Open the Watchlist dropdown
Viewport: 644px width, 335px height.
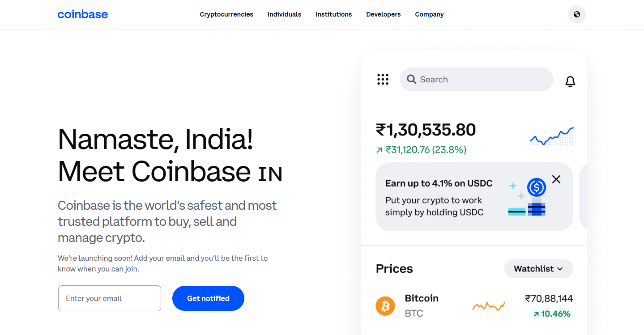click(x=538, y=268)
